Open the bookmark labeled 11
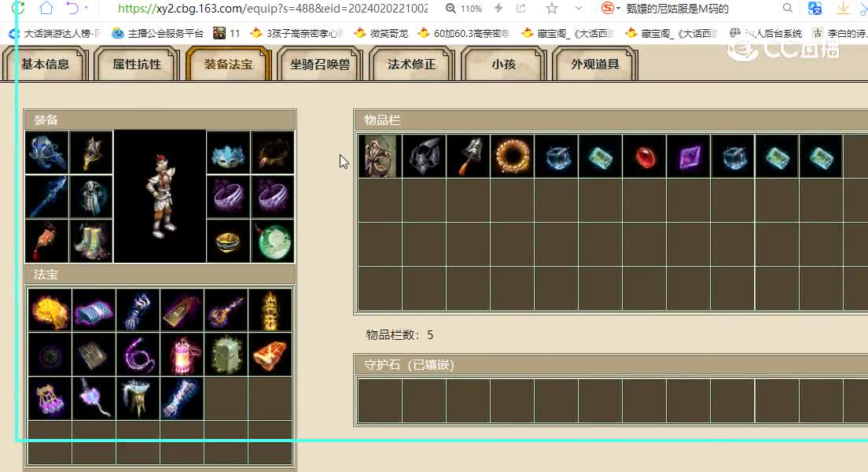The width and height of the screenshot is (868, 472). tap(227, 33)
